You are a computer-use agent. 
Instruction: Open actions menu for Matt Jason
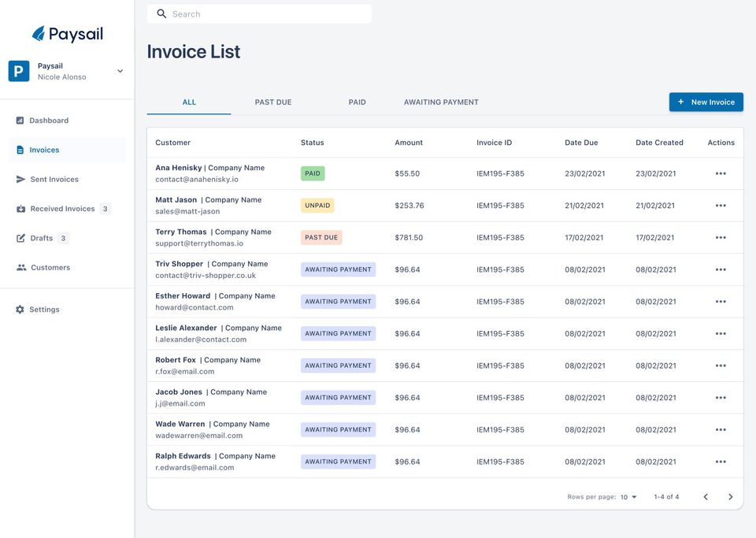click(721, 206)
